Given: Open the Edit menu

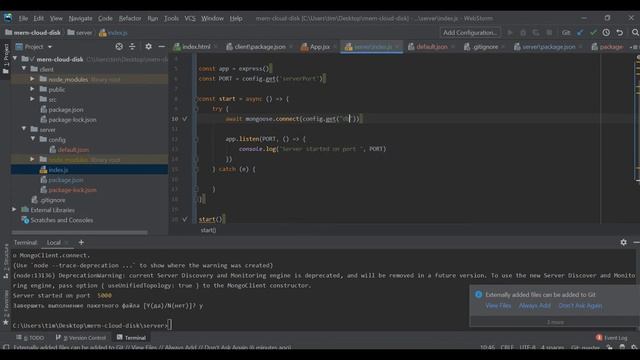Looking at the screenshot, I should point(38,18).
